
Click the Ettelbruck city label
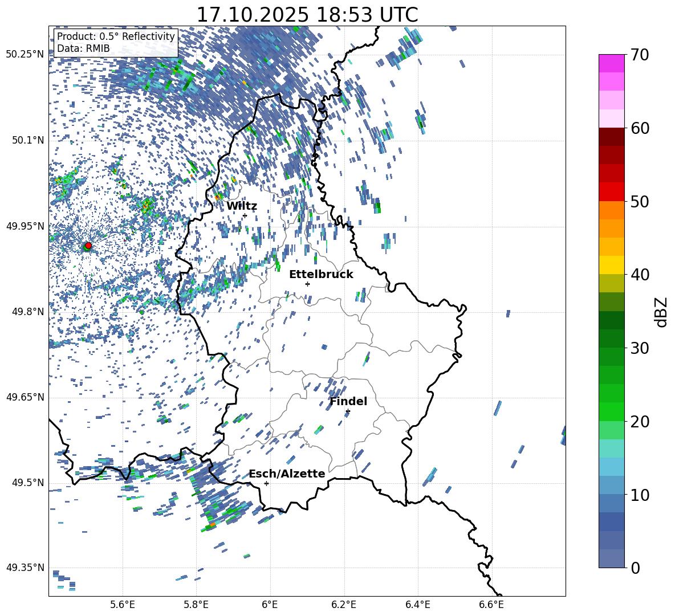click(x=321, y=275)
